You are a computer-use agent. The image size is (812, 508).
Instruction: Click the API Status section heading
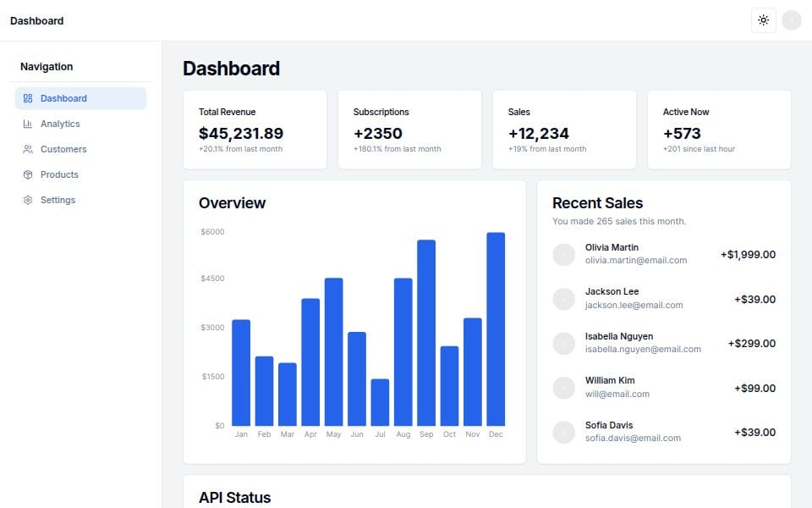coord(235,498)
